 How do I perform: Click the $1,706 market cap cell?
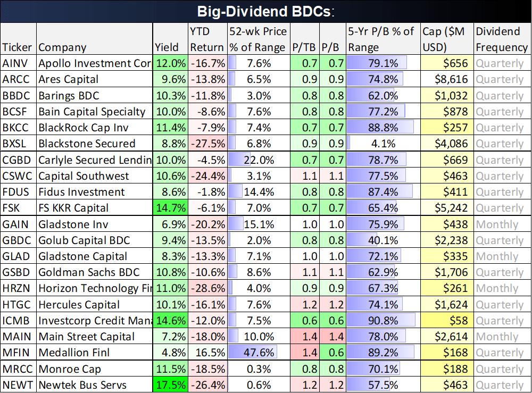tap(447, 272)
